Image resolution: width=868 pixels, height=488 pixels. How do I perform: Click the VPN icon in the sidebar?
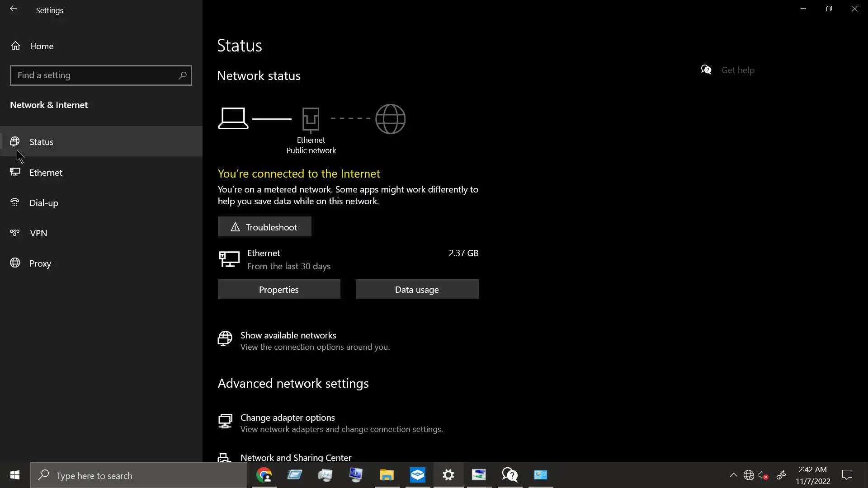[15, 233]
